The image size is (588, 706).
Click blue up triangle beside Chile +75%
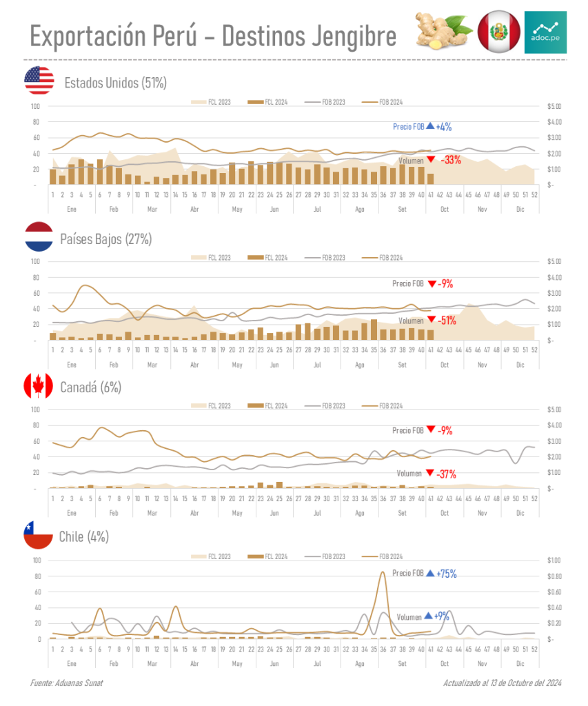[429, 573]
